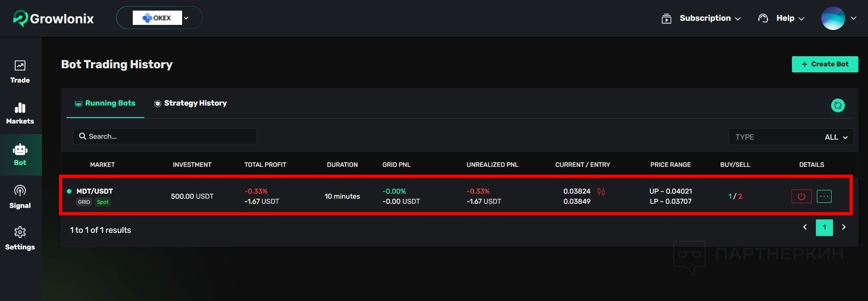868x301 pixels.
Task: Click the Create Bot button
Action: click(x=825, y=64)
